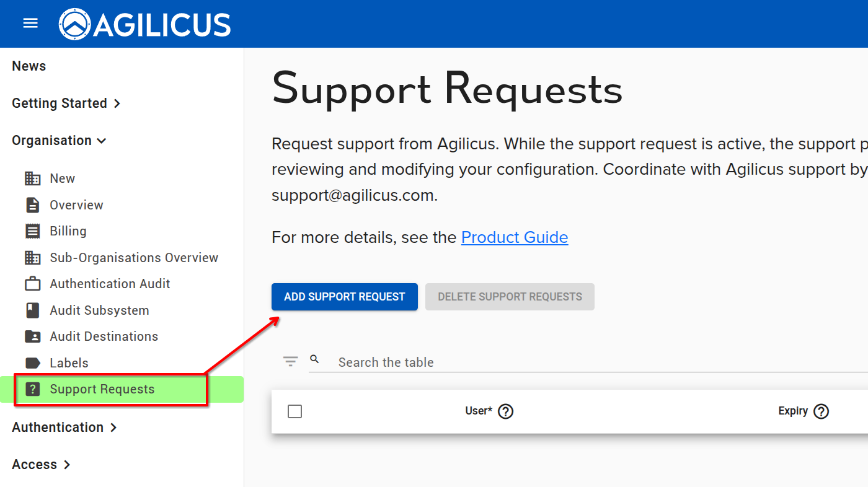
Task: Click the Labels tag icon
Action: [33, 362]
